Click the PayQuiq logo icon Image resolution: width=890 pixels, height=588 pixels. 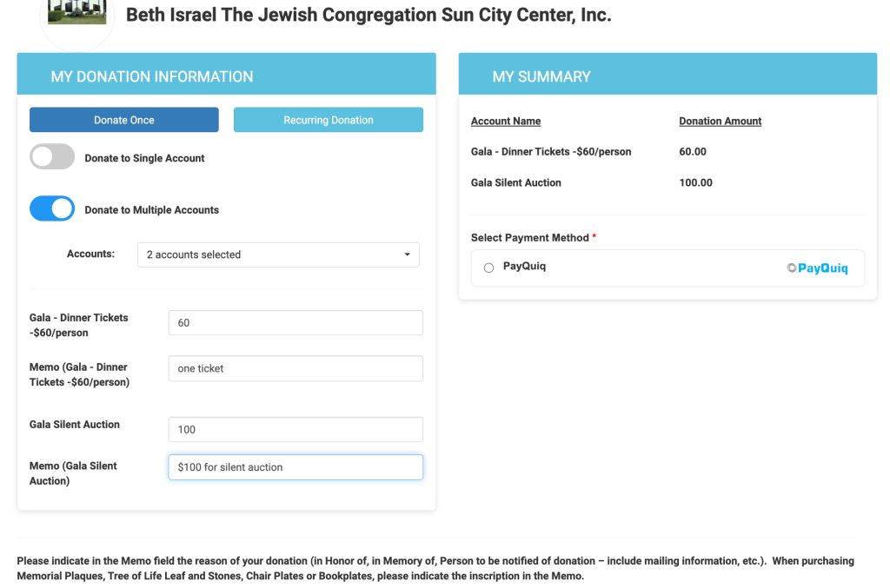point(817,268)
